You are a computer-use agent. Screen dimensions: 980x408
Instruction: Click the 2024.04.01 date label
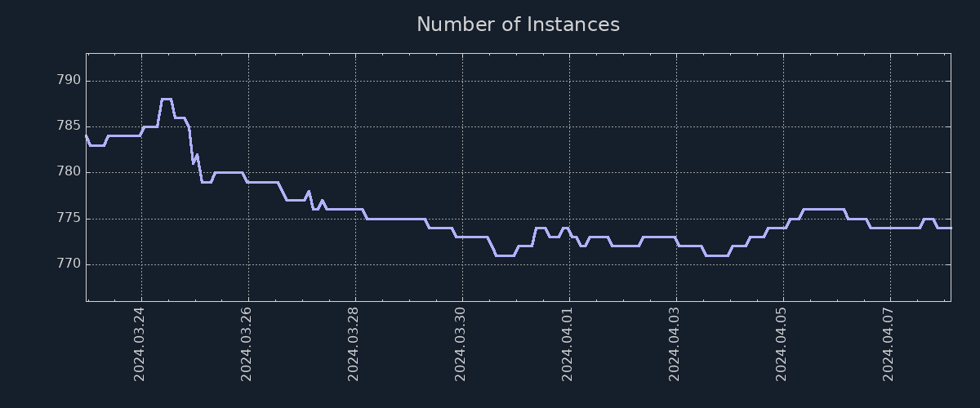point(568,344)
